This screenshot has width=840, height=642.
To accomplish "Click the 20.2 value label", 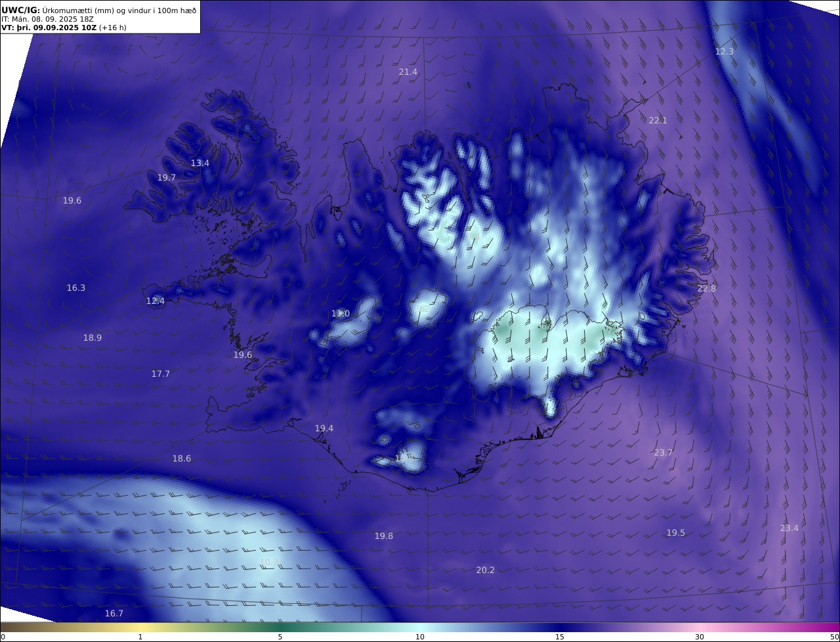I will click(486, 570).
